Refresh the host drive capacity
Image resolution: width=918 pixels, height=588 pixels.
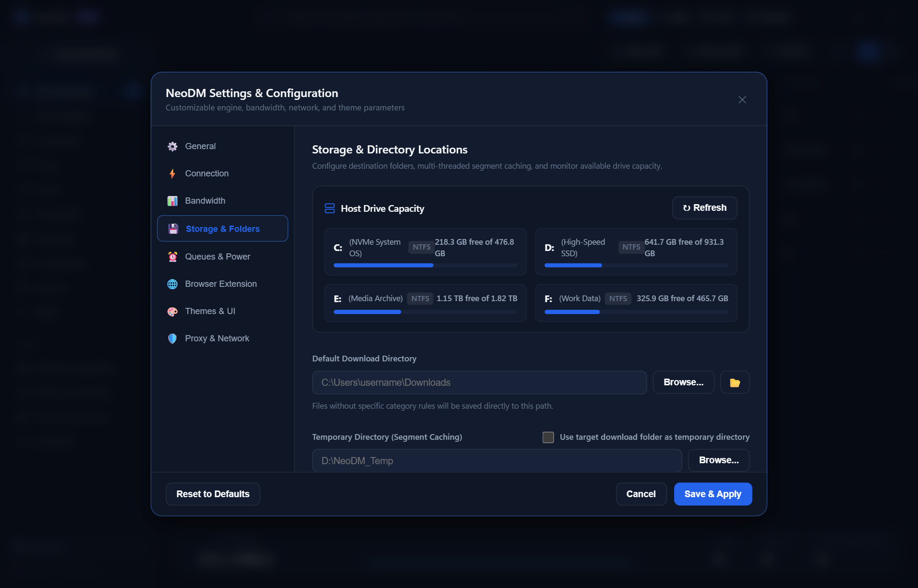(x=704, y=208)
